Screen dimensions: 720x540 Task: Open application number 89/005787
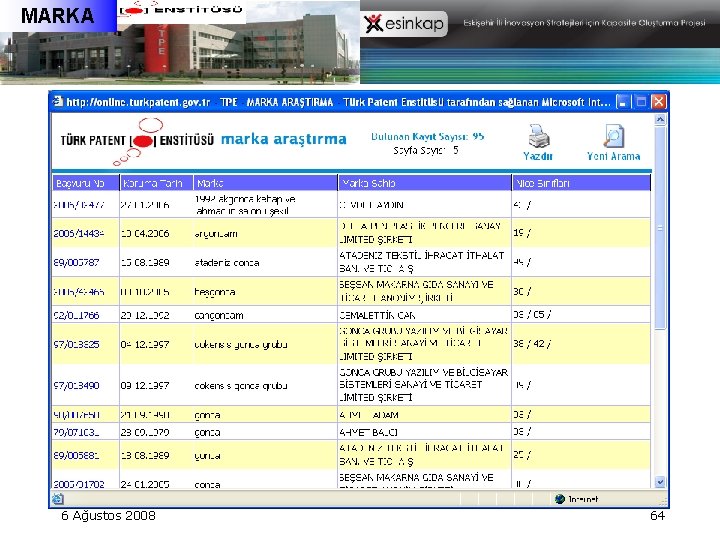76,263
